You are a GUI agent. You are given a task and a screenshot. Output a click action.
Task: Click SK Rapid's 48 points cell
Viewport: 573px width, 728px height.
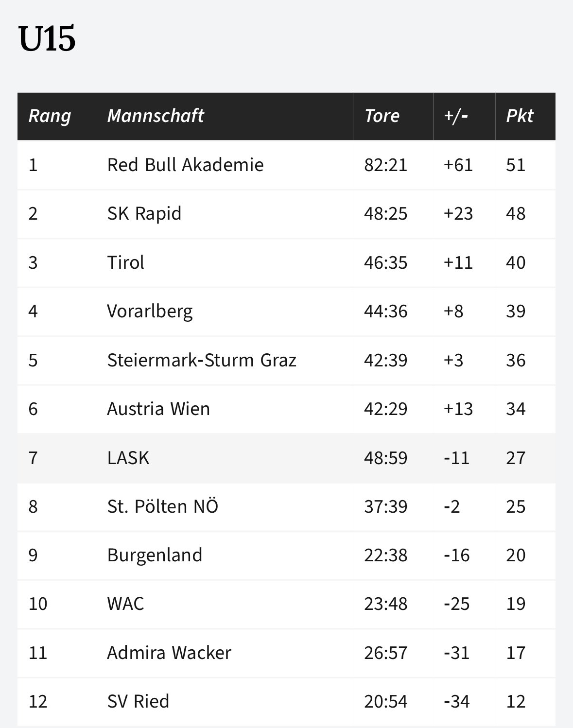[x=516, y=213]
